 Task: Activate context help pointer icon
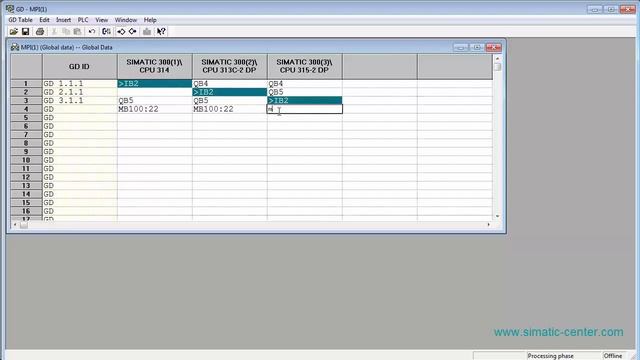point(161,31)
